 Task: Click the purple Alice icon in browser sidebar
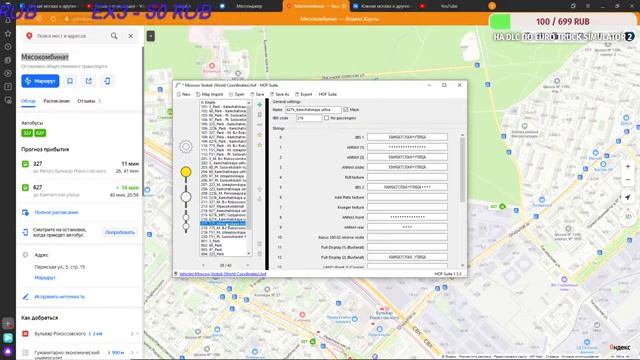(8, 351)
